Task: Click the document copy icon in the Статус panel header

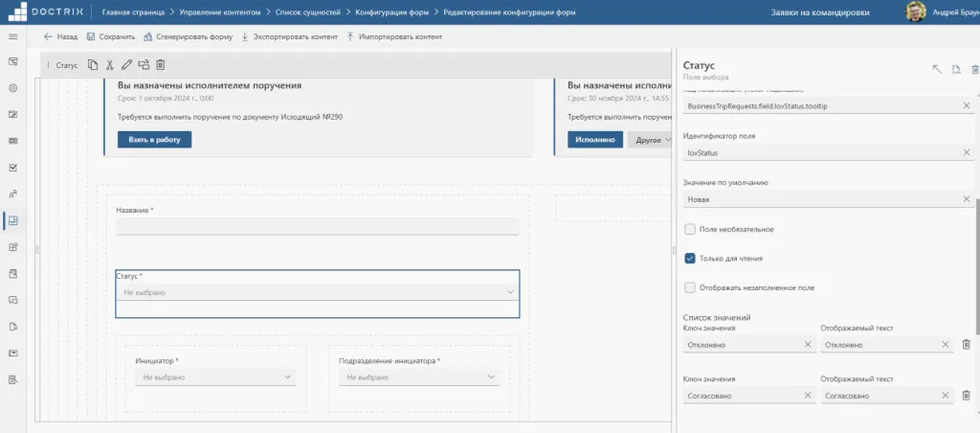Action: click(956, 69)
